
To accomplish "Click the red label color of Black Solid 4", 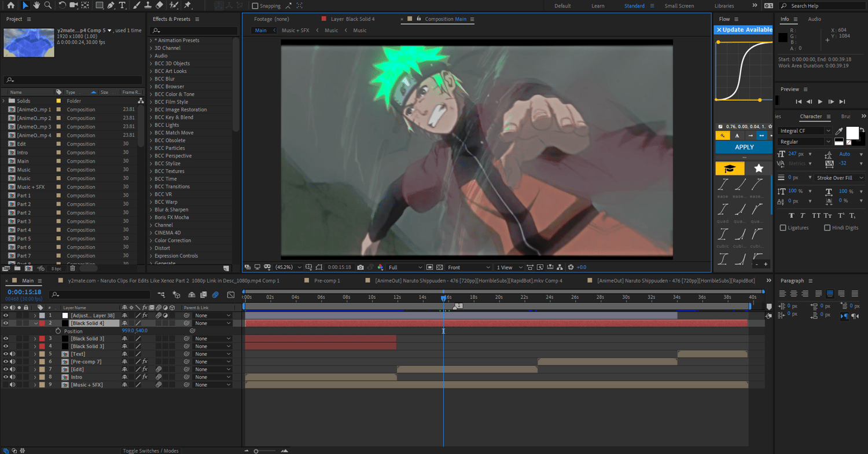I will click(x=42, y=323).
